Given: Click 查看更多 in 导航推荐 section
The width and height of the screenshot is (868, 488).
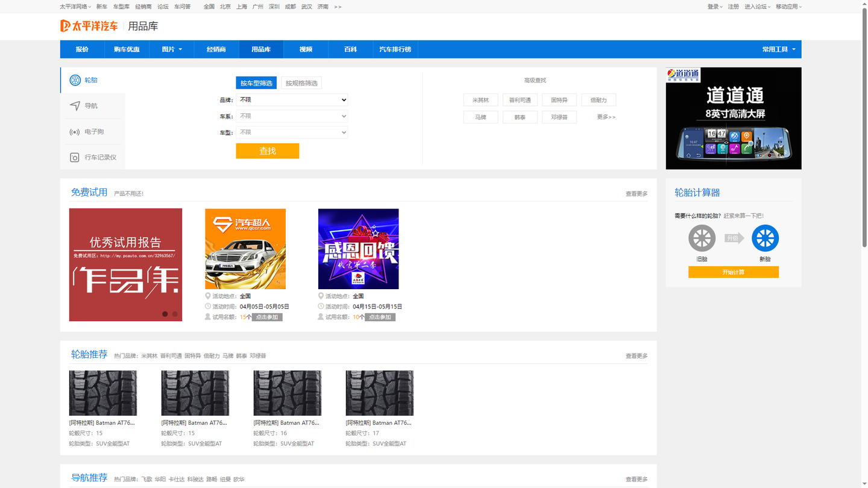Looking at the screenshot, I should [637, 480].
